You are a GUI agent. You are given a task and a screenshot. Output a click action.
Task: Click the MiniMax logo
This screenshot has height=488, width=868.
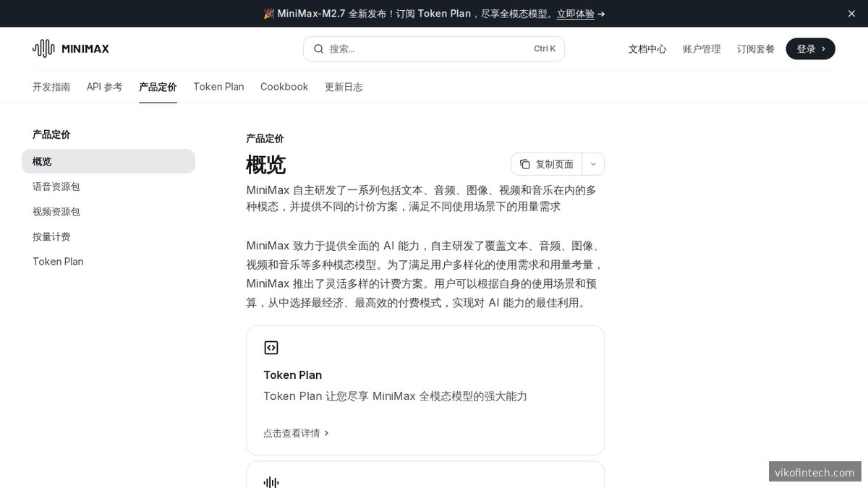tap(71, 48)
